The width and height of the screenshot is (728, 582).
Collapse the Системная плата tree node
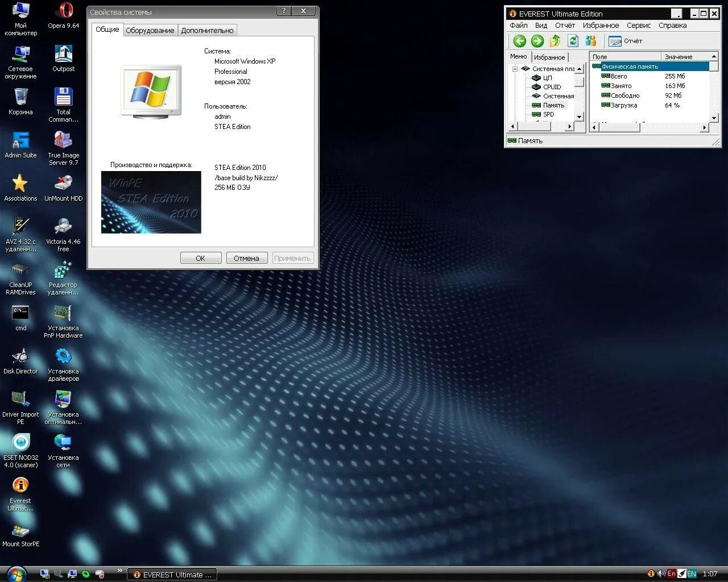(x=515, y=69)
